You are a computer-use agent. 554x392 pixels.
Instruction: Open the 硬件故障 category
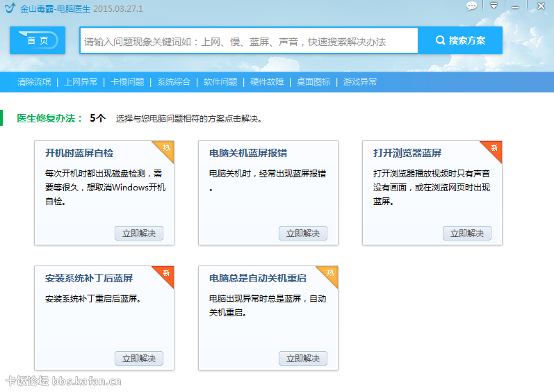267,82
